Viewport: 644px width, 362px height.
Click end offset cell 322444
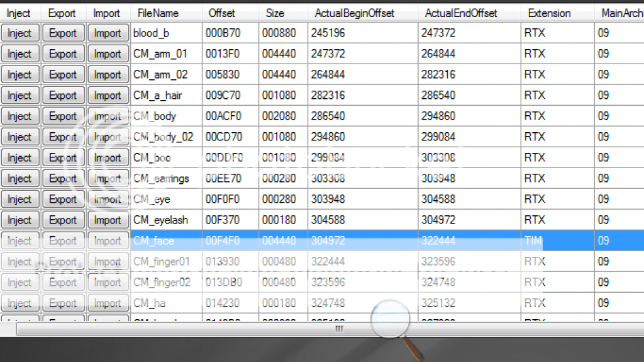point(469,240)
